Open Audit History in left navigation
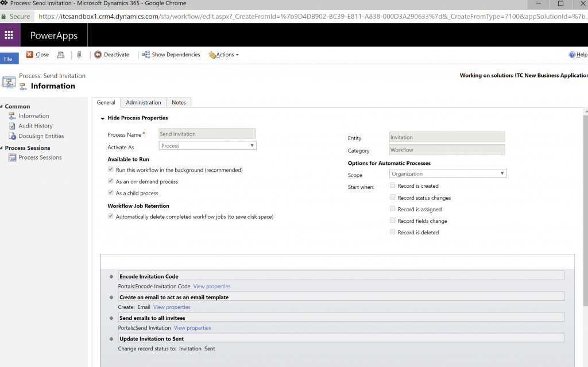This screenshot has width=588, height=367. [36, 126]
